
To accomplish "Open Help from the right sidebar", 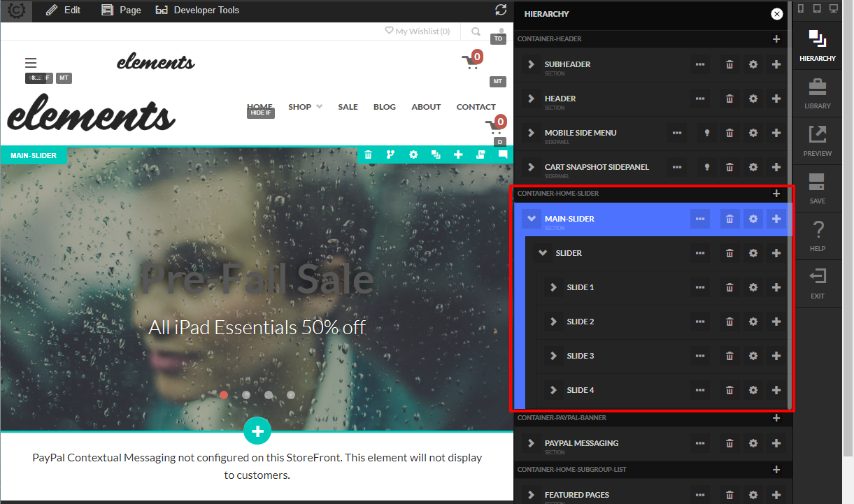I will click(817, 236).
